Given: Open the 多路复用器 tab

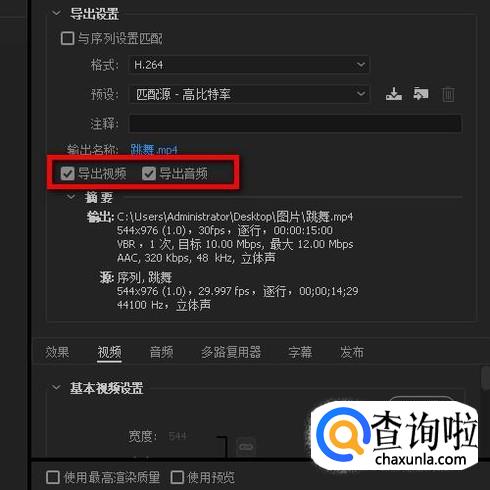Looking at the screenshot, I should click(x=231, y=352).
